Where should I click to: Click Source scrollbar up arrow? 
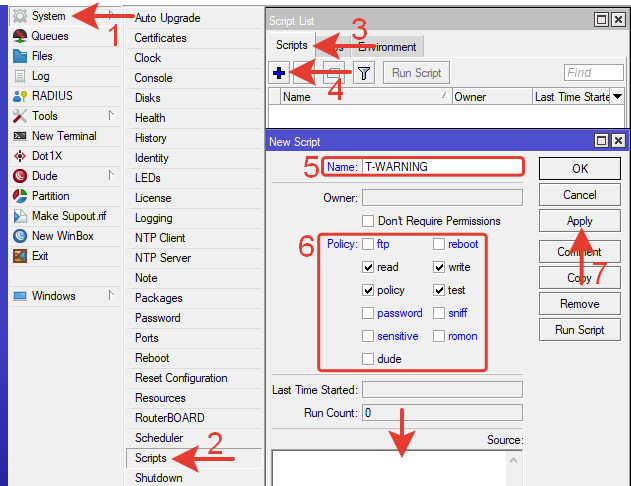[x=513, y=460]
